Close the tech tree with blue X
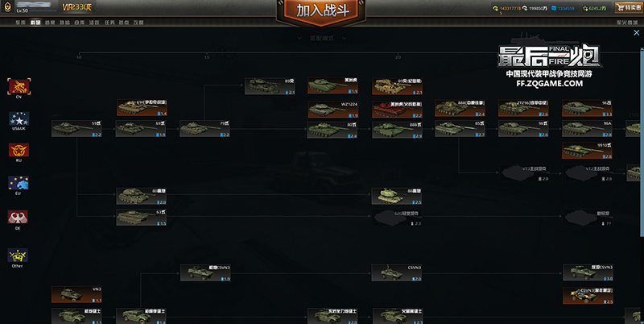 636,32
